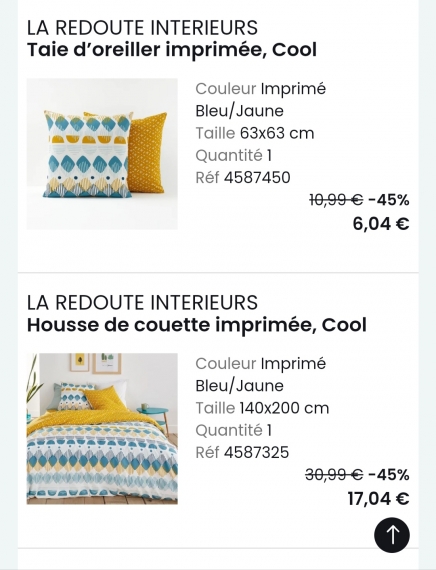Click the pillowcase Quantité 1 field
The height and width of the screenshot is (570, 436).
click(x=233, y=156)
